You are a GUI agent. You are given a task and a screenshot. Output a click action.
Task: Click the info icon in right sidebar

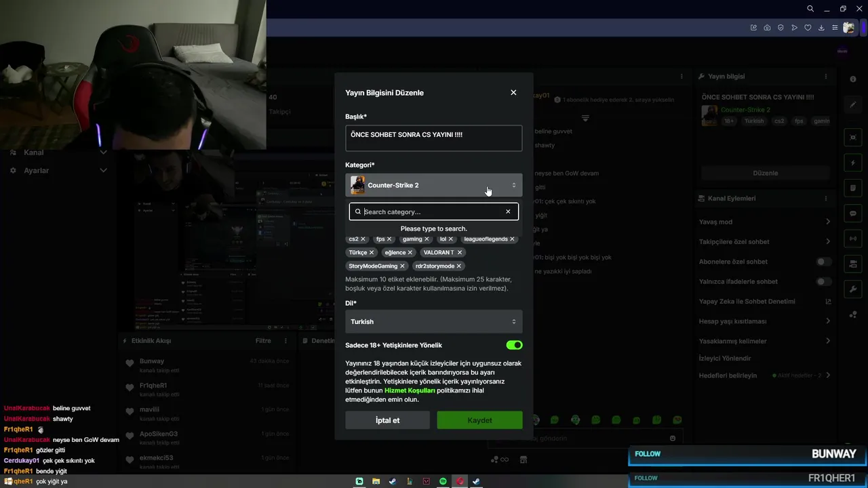(853, 79)
